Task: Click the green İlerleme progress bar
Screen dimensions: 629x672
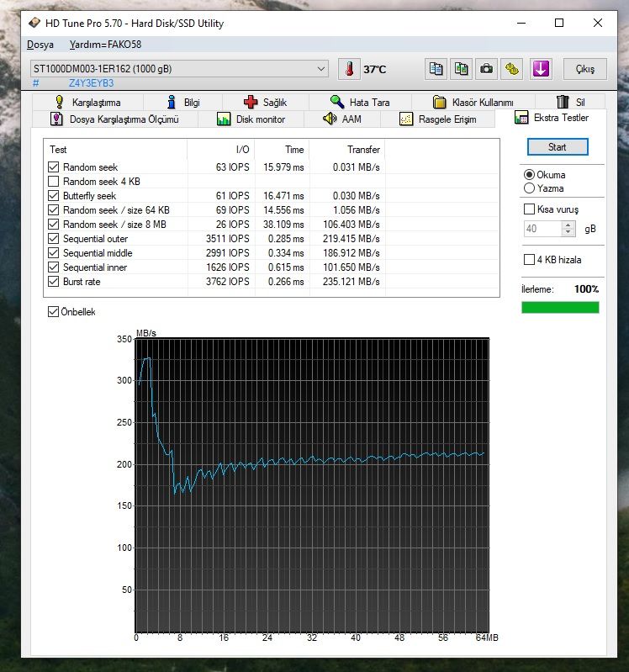Action: point(560,307)
